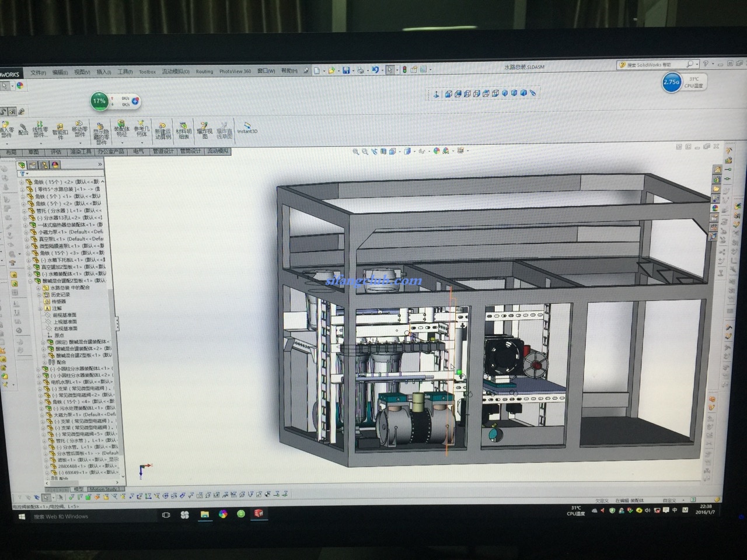Select 原点 in the feature tree
This screenshot has height=560, width=747.
click(59, 336)
